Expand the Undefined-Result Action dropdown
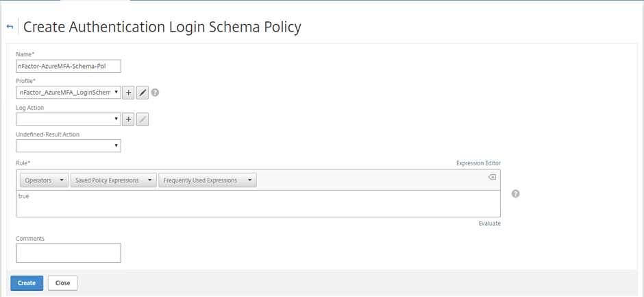Viewport: 644px width, 297px height. (x=69, y=145)
